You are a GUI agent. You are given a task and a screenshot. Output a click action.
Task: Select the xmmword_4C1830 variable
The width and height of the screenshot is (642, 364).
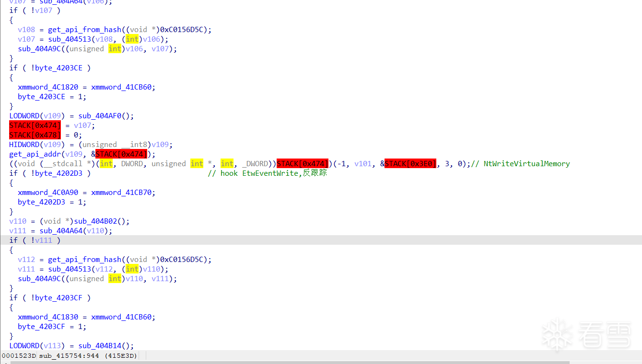point(48,317)
